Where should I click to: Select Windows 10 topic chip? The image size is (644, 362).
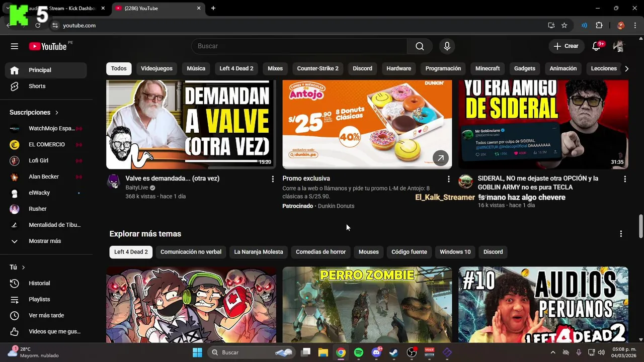pyautogui.click(x=455, y=252)
